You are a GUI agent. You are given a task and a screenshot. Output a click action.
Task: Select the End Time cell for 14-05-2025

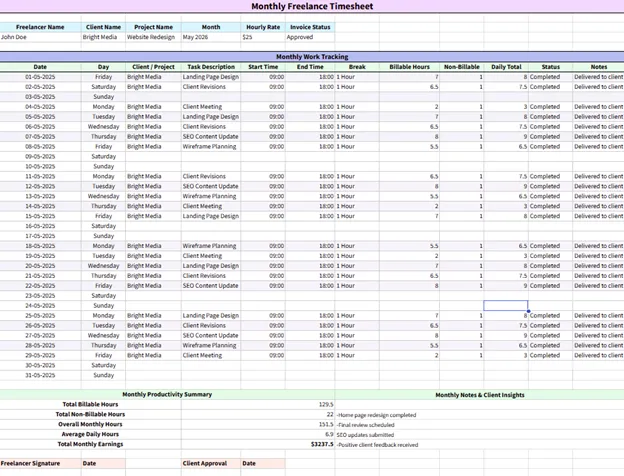coord(310,206)
